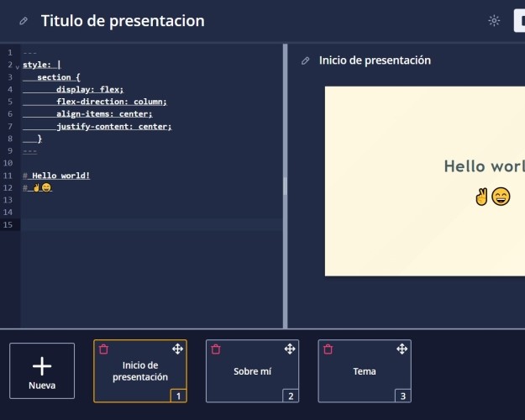Click the move arrows on Sobre mí slide

tap(289, 349)
